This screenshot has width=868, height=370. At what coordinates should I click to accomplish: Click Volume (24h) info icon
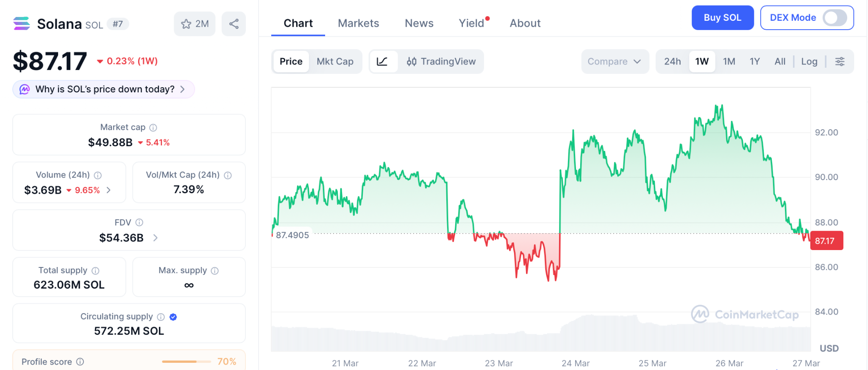coord(98,175)
